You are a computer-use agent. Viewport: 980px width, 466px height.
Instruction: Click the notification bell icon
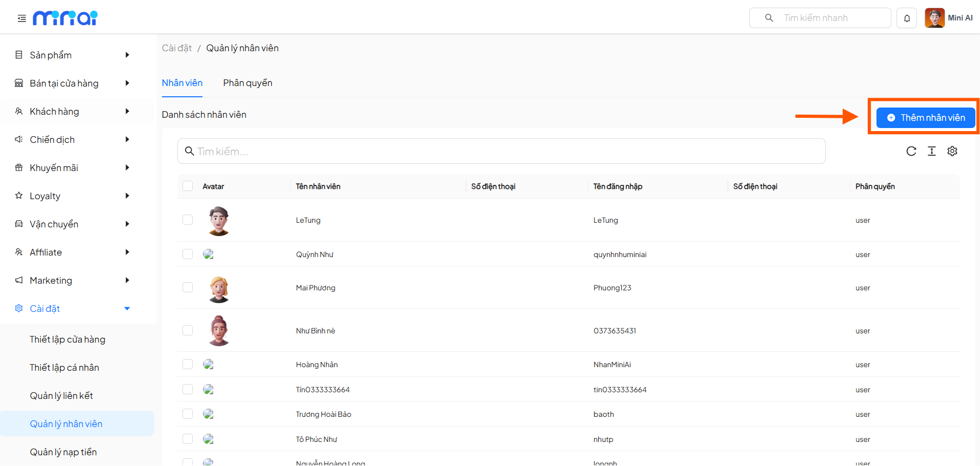pyautogui.click(x=907, y=18)
